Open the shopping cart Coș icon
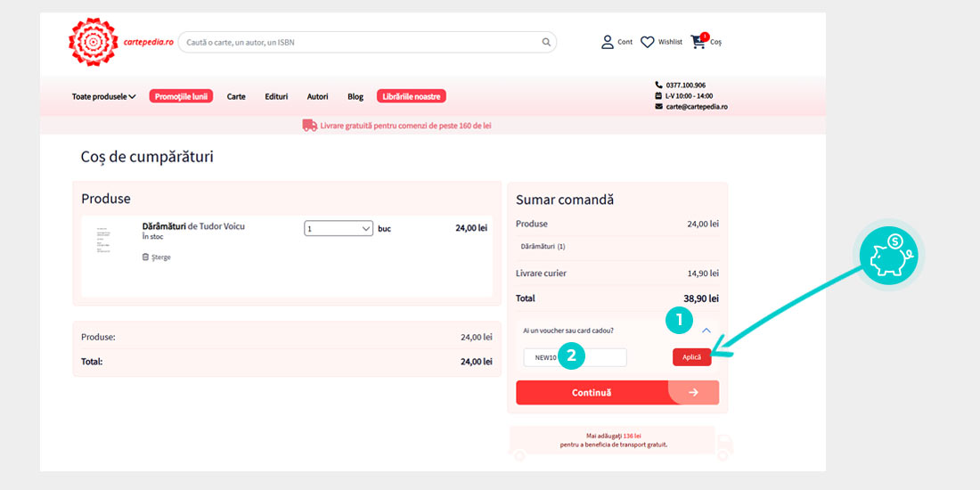This screenshot has height=490, width=980. 698,41
